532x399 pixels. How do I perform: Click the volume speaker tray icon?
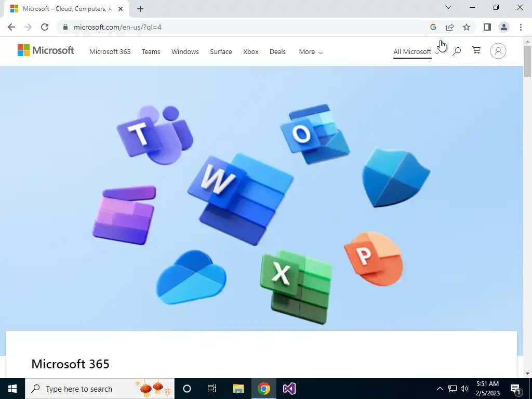[465, 389]
